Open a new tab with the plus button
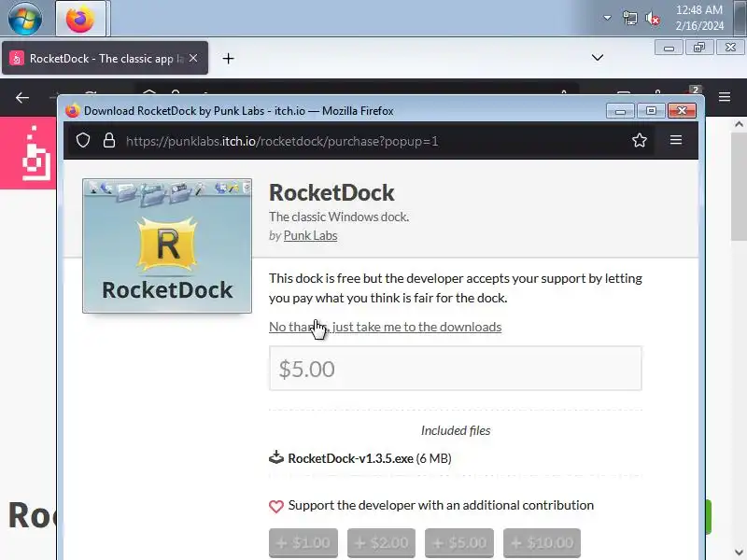Screen dimensions: 747x560 tap(228, 58)
